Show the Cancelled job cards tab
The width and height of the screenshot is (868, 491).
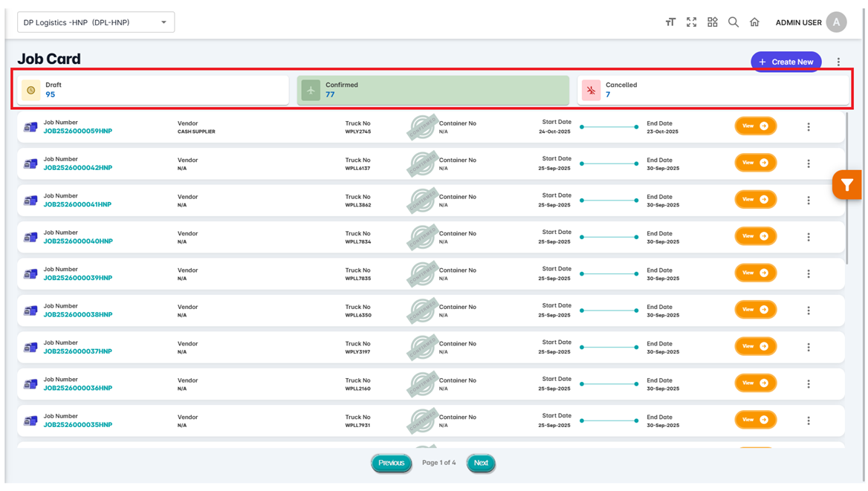713,90
